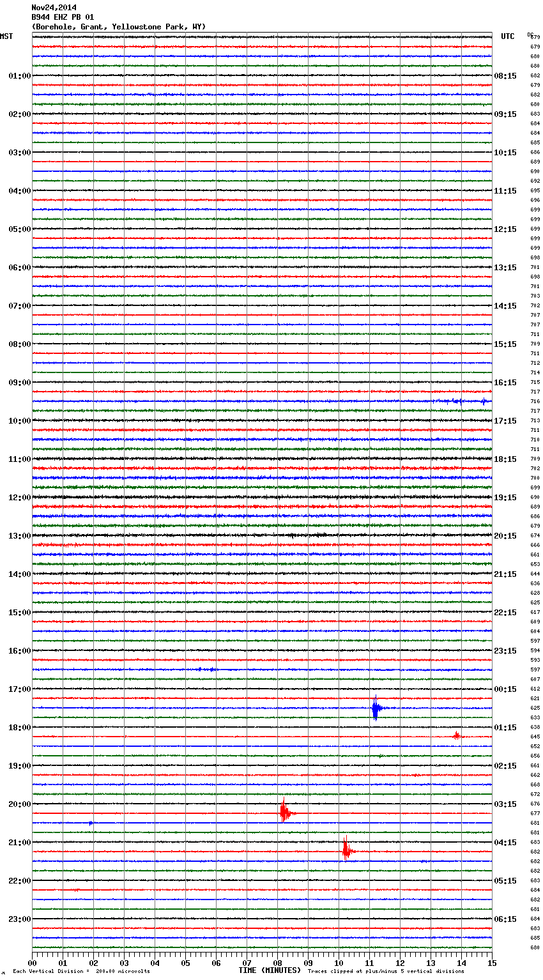The height and width of the screenshot is (980, 543).
Task: Select the 08:00 MST time label
Action: (x=20, y=344)
